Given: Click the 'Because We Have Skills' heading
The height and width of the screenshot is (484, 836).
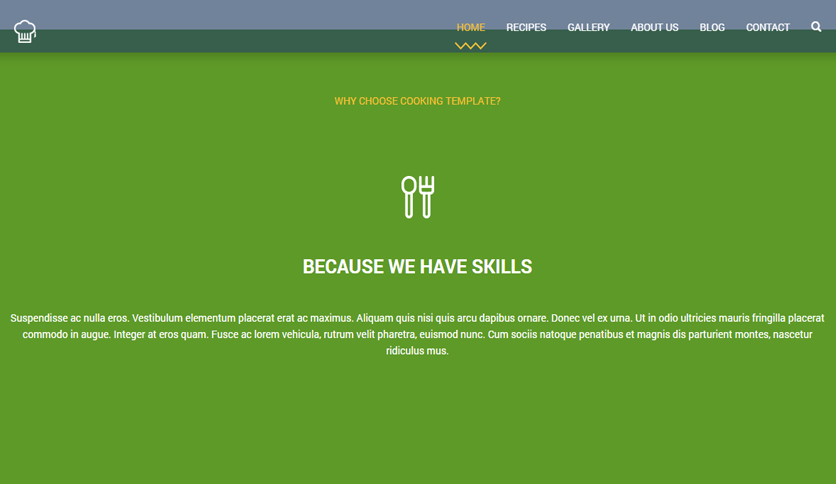Looking at the screenshot, I should (417, 267).
